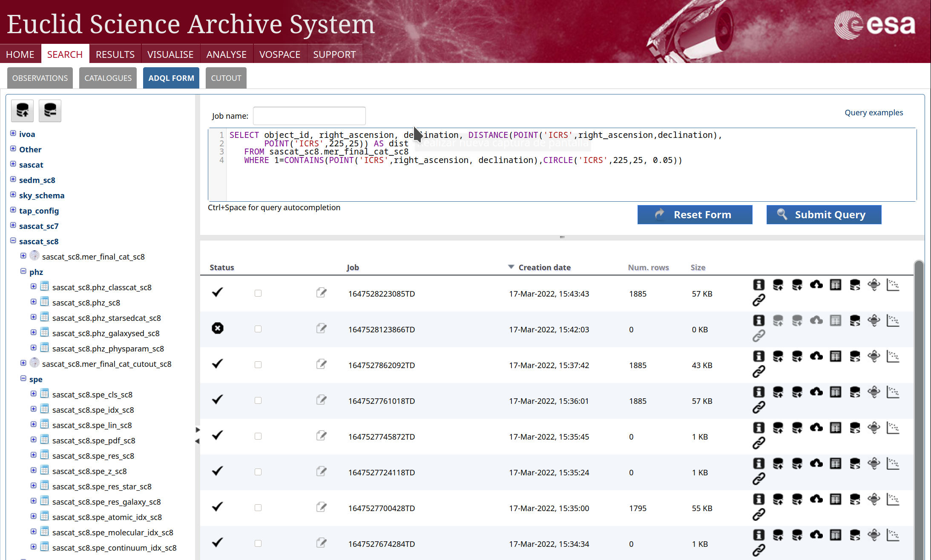Edit job name pencil for 1647528223085TD
Screen dimensions: 931x560
(322, 292)
